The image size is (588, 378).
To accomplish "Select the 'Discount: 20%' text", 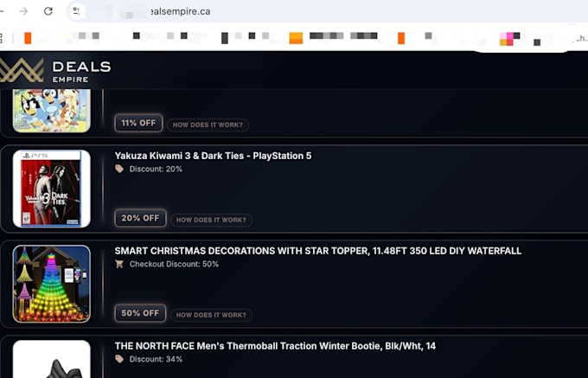I will tap(156, 170).
